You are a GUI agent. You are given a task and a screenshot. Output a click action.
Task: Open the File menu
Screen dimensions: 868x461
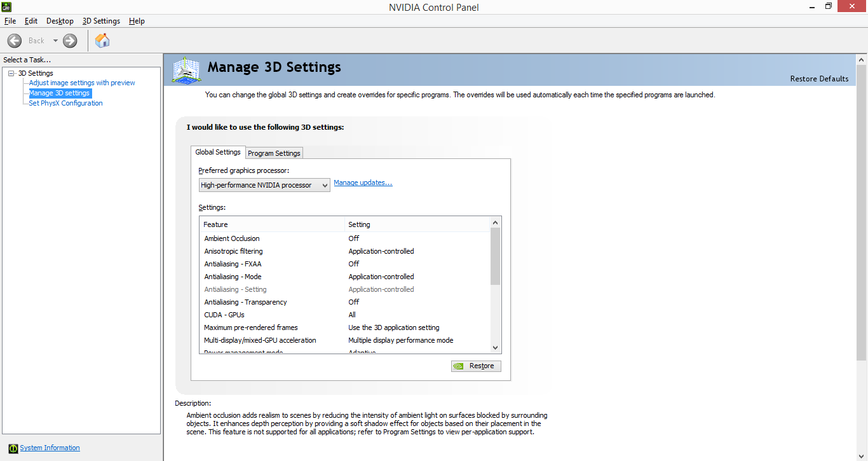point(10,21)
